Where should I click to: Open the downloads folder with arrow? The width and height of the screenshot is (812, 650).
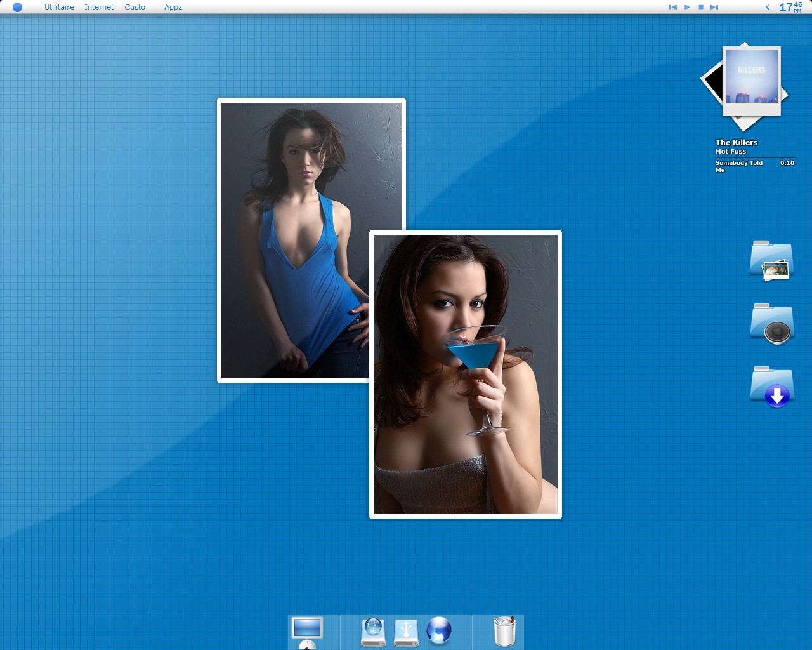(772, 387)
